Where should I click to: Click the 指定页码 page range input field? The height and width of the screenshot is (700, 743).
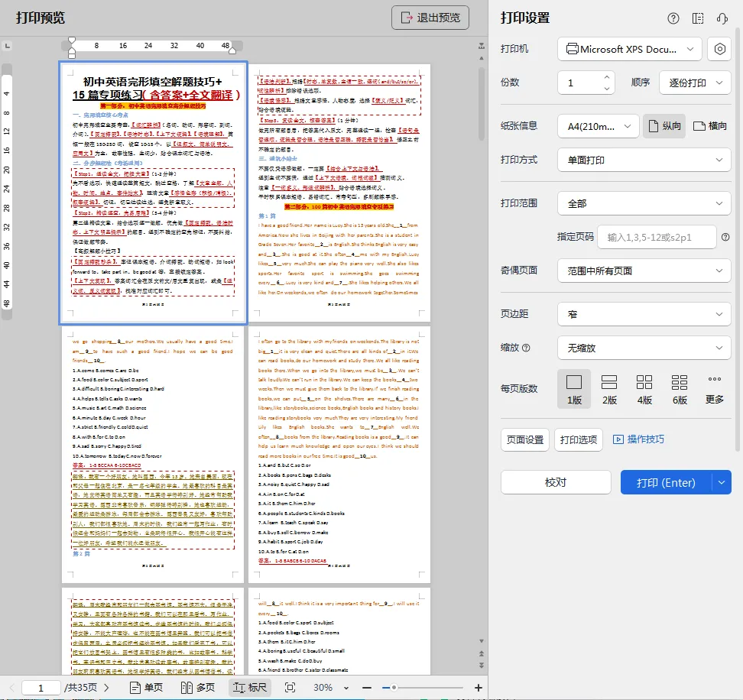click(x=657, y=237)
